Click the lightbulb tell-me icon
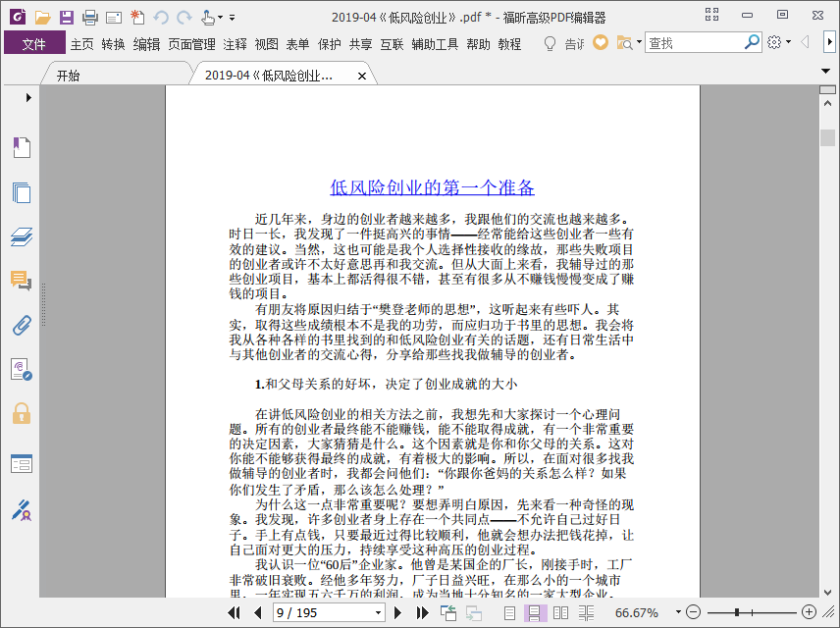 (x=550, y=43)
